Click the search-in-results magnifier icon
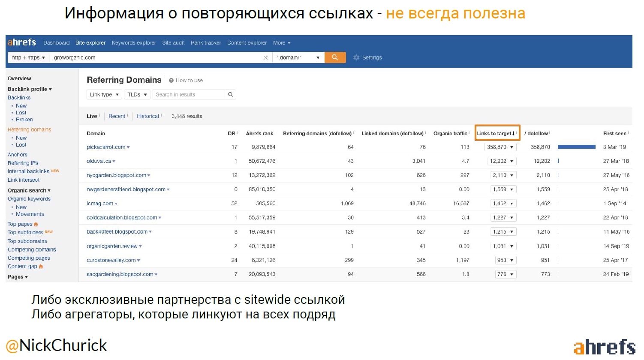Image resolution: width=644 pixels, height=360 pixels. [x=230, y=95]
